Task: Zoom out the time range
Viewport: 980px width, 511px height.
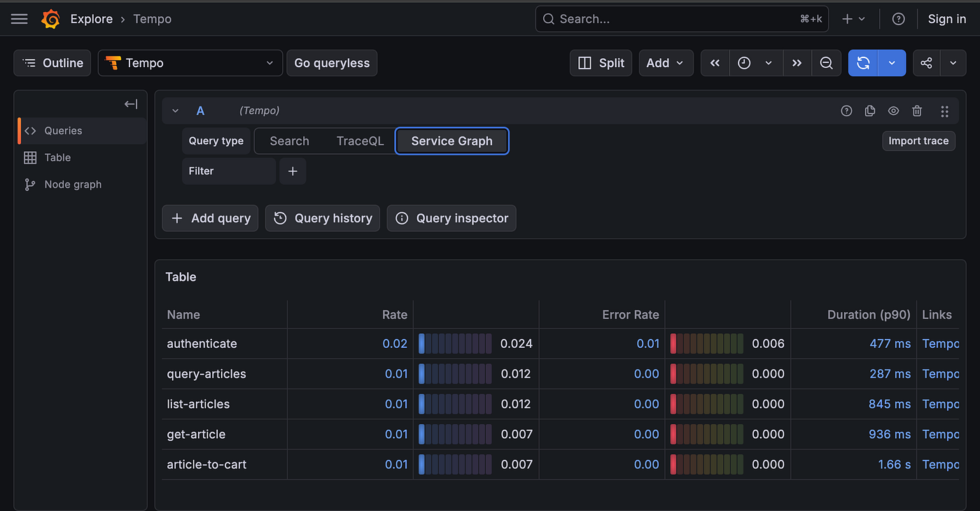Action: [x=826, y=63]
